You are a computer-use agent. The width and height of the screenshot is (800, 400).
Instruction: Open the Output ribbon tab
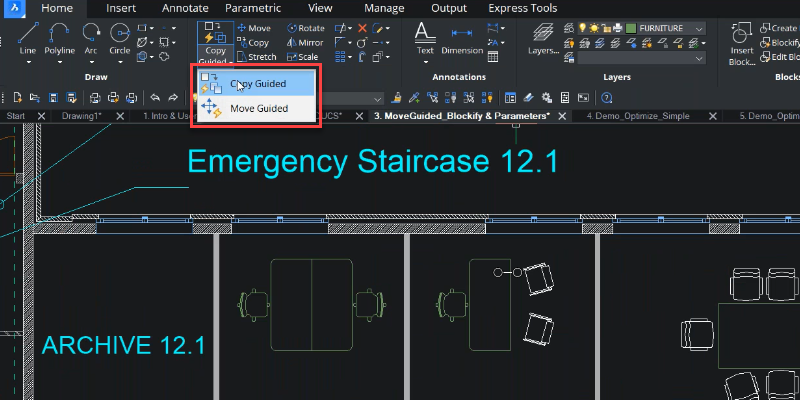click(x=449, y=8)
